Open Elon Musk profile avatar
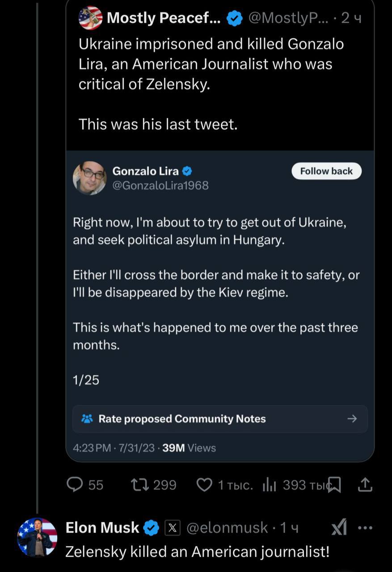392x572 pixels. pos(37,538)
